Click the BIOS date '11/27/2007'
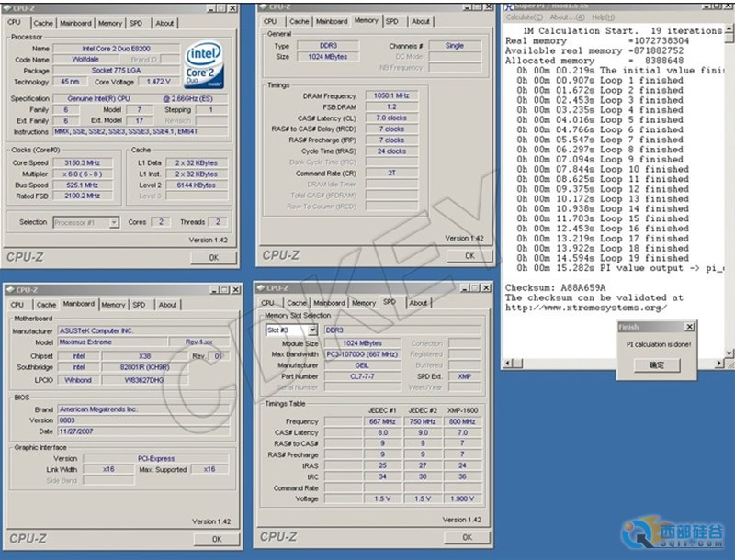735x560 pixels. (143, 431)
